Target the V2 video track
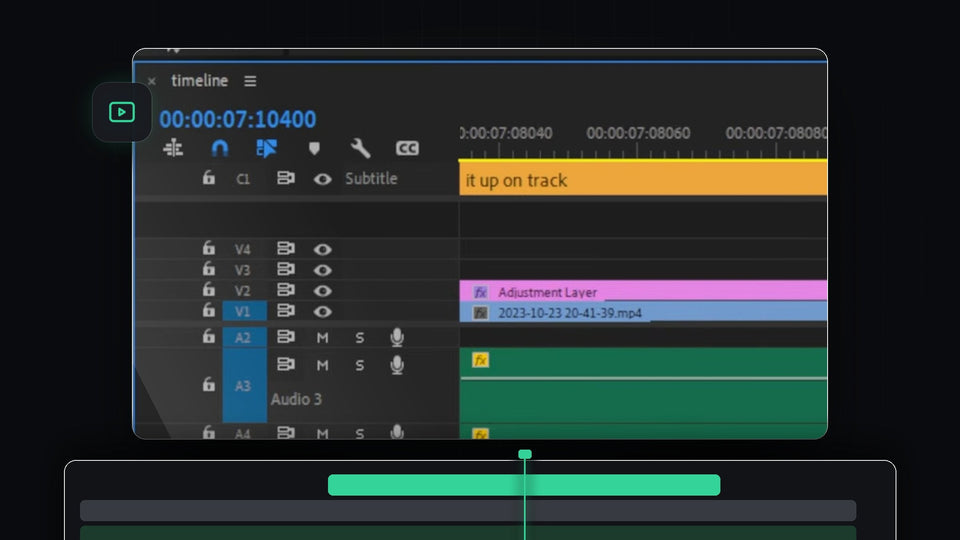The width and height of the screenshot is (960, 540). tap(242, 291)
